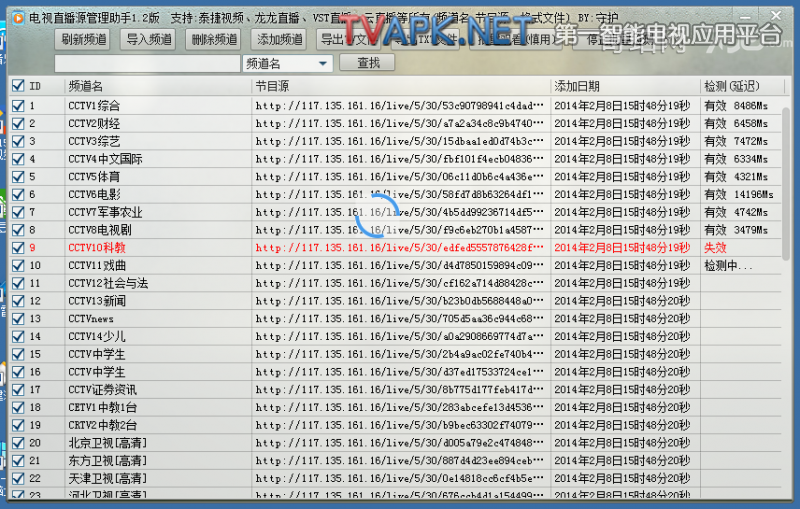Select the 天津卫视[高清] channel name

coord(108,478)
